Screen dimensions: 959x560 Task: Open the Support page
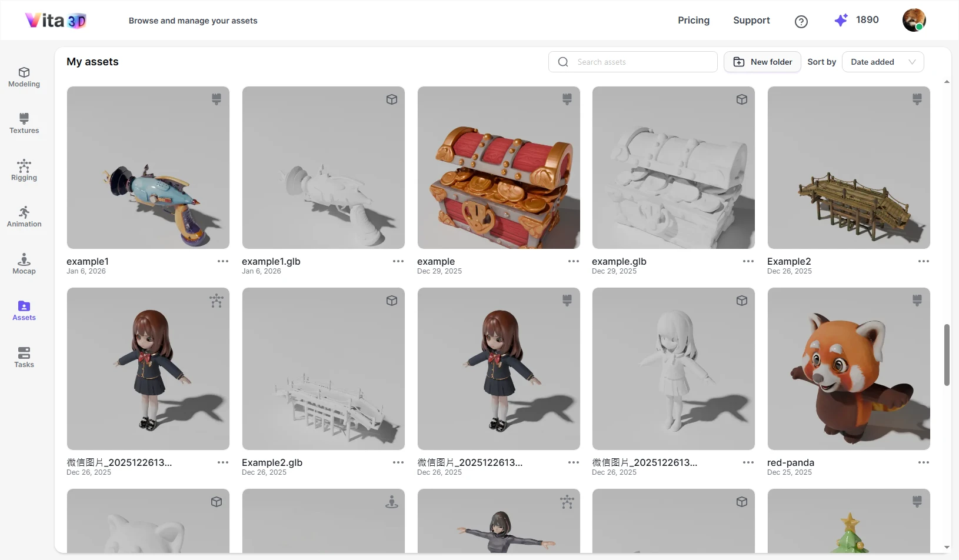[751, 20]
